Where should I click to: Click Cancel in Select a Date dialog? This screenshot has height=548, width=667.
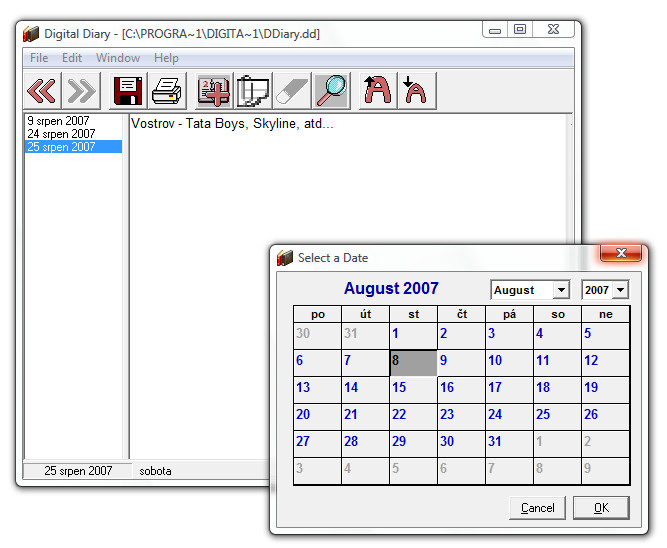coord(537,508)
